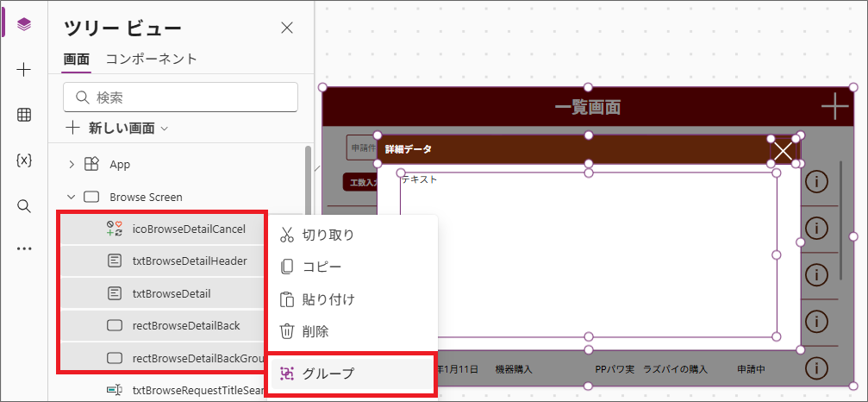The height and width of the screenshot is (402, 868).
Task: Click the Insert plus icon in sidebar
Action: pos(24,70)
